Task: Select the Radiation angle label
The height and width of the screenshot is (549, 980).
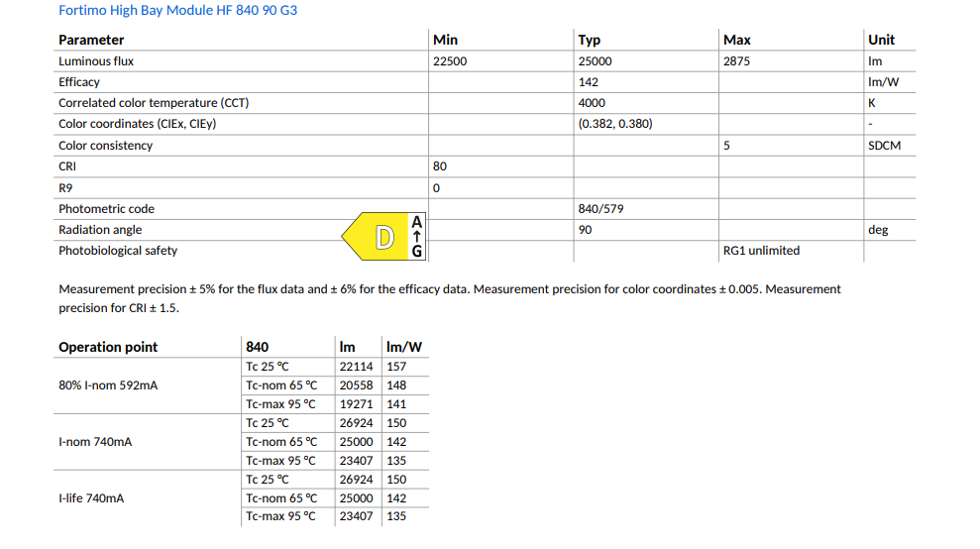Action: [100, 230]
